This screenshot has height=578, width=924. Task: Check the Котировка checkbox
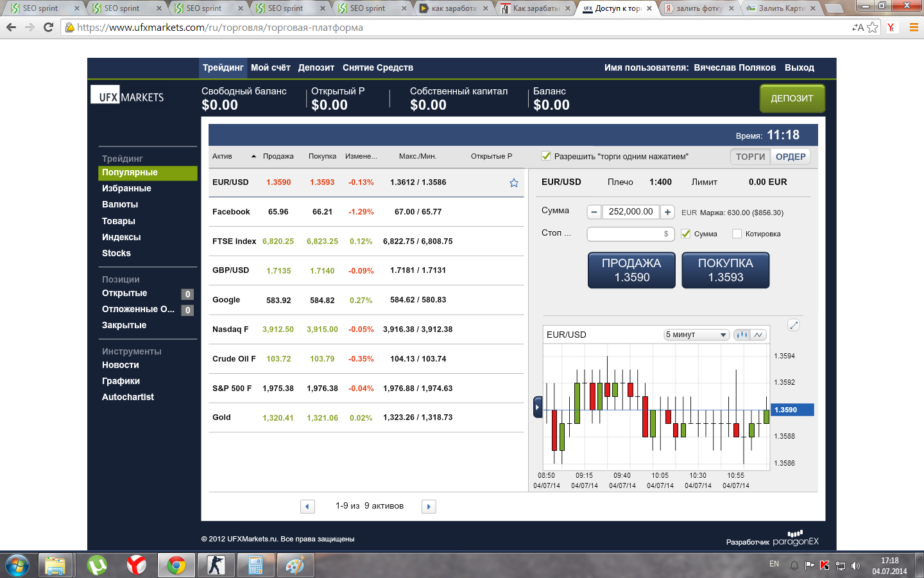point(737,234)
